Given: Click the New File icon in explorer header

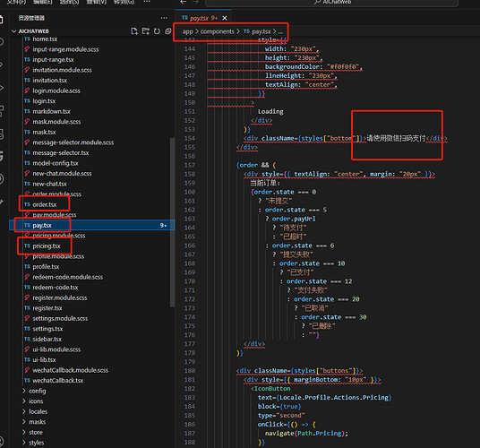Looking at the screenshot, I should click(134, 31).
